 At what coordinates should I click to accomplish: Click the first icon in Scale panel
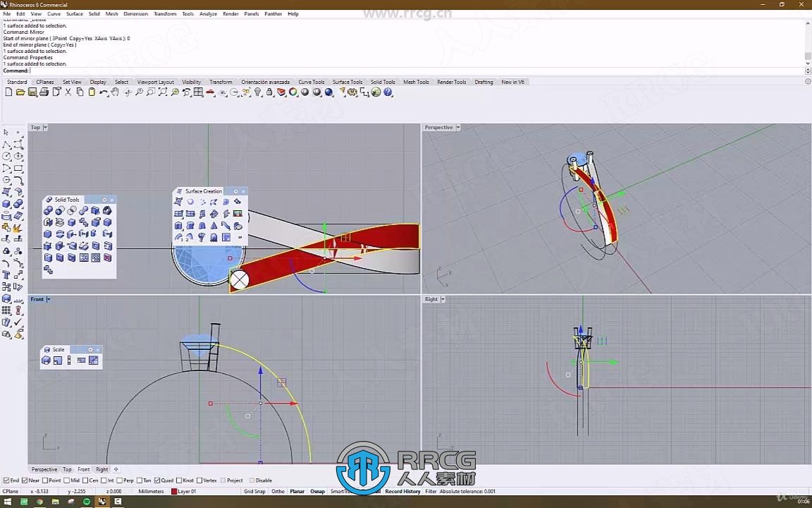tap(46, 361)
